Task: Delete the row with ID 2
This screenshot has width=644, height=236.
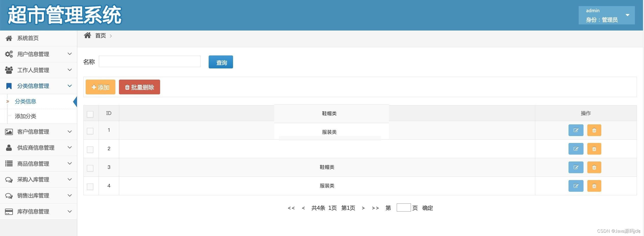Action: click(x=594, y=149)
